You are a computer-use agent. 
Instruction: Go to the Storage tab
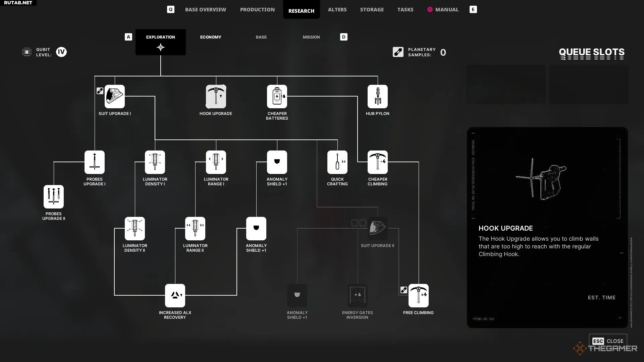[x=372, y=10]
